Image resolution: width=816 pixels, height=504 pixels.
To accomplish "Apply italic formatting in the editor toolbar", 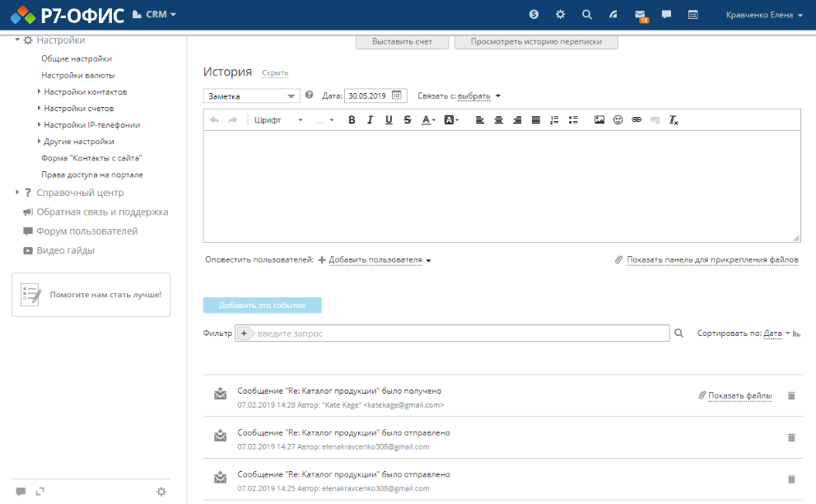I will 370,119.
